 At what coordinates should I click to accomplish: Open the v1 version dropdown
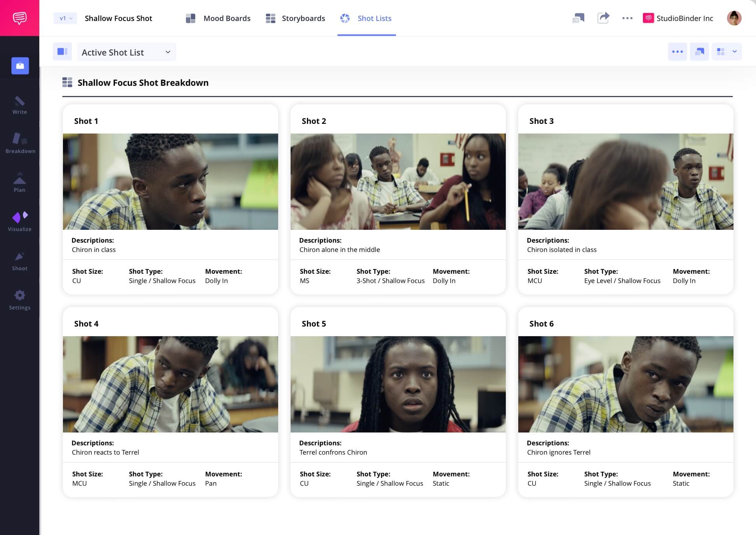(x=64, y=18)
